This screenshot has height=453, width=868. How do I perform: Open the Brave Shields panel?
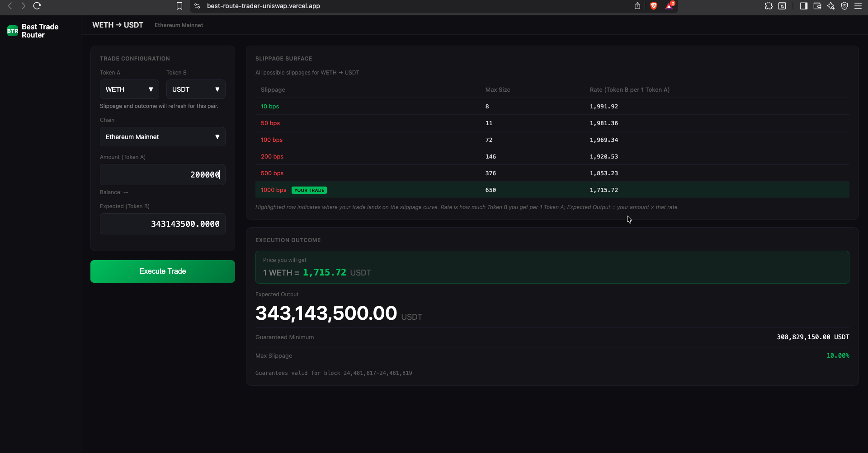click(654, 6)
